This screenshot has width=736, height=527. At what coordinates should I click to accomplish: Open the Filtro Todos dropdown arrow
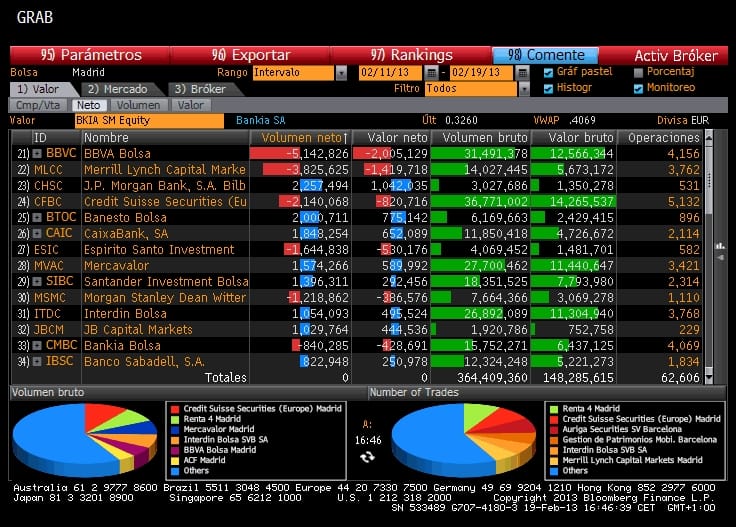[524, 89]
